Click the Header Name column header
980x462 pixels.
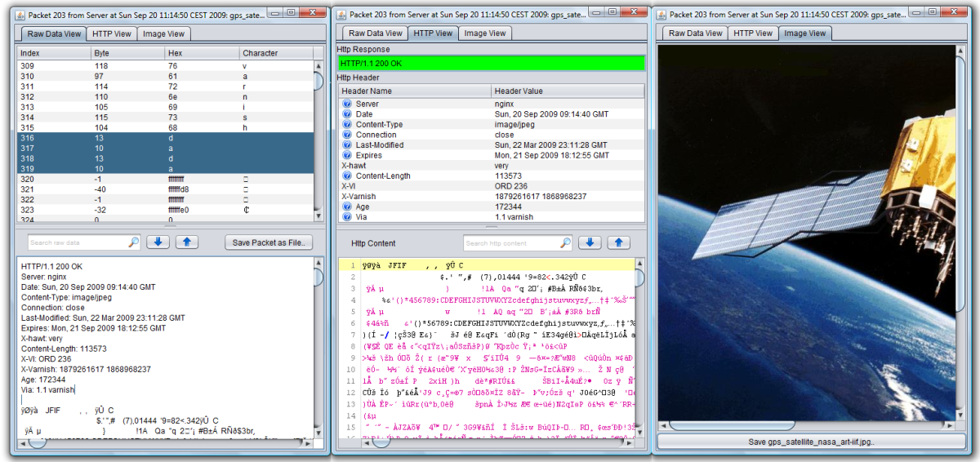click(x=415, y=91)
